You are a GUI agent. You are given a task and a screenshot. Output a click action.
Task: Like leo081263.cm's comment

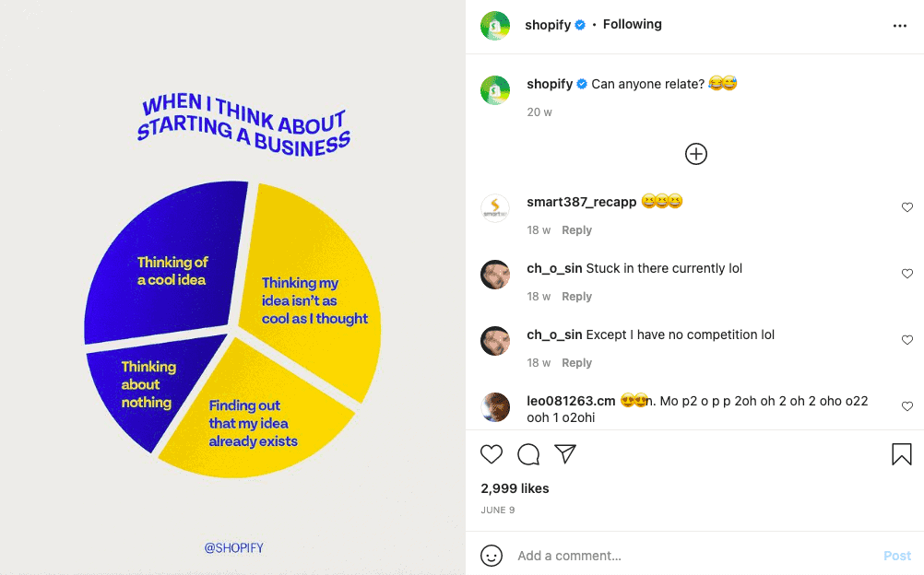coord(907,406)
